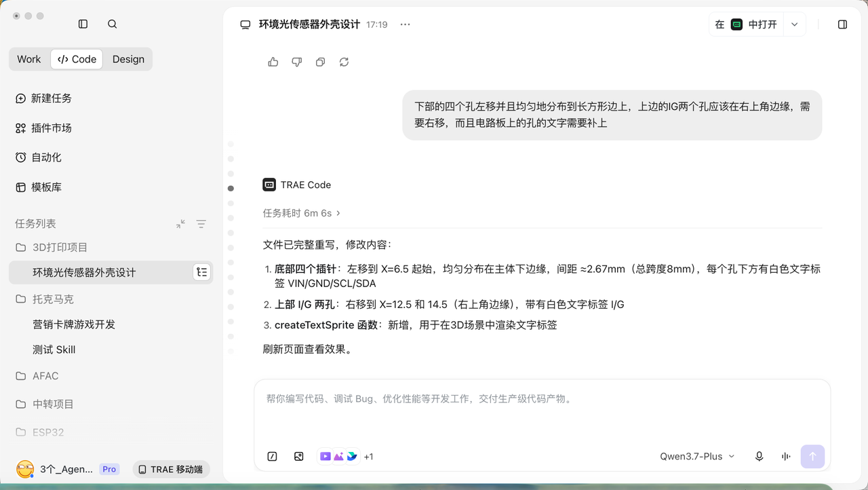Click the slash command icon in the input bar
Screen dimensions: 868x490
tap(272, 457)
